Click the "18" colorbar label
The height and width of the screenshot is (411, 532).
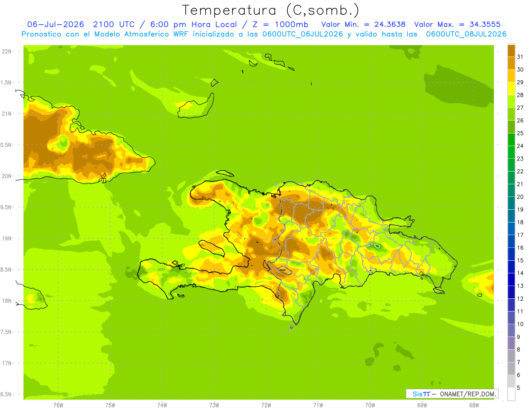click(x=520, y=223)
